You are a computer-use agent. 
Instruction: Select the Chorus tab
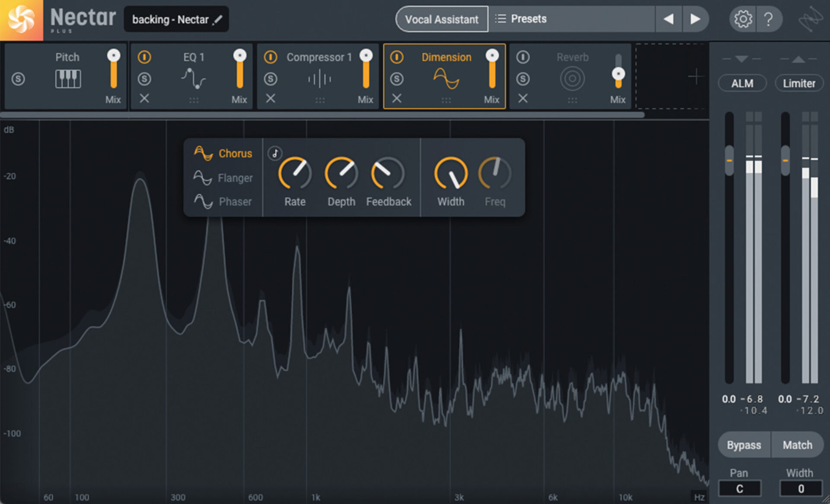[x=236, y=153]
